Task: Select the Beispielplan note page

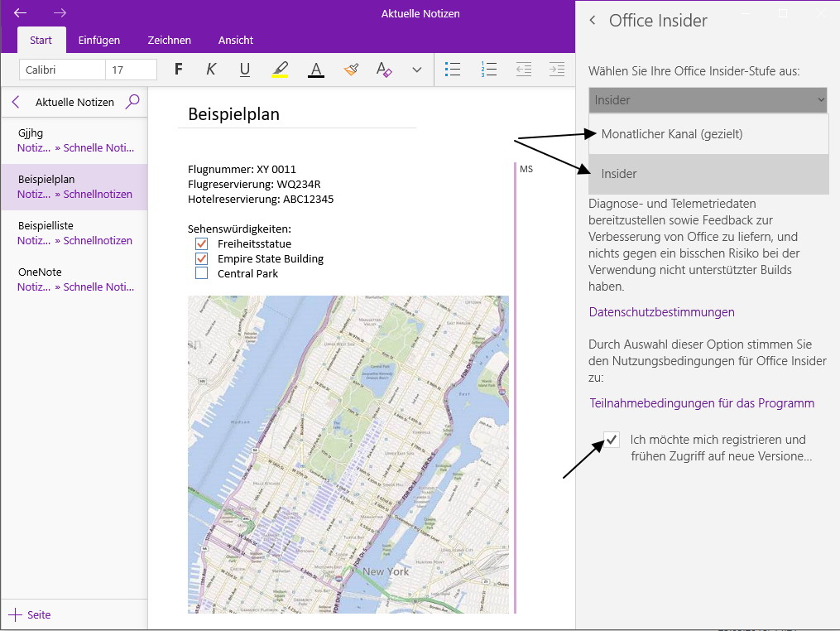Action: [x=74, y=186]
